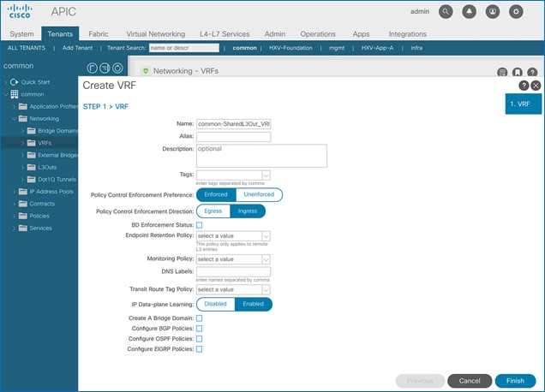The height and width of the screenshot is (392, 545).
Task: Set enforcement direction to Egress
Action: point(213,211)
